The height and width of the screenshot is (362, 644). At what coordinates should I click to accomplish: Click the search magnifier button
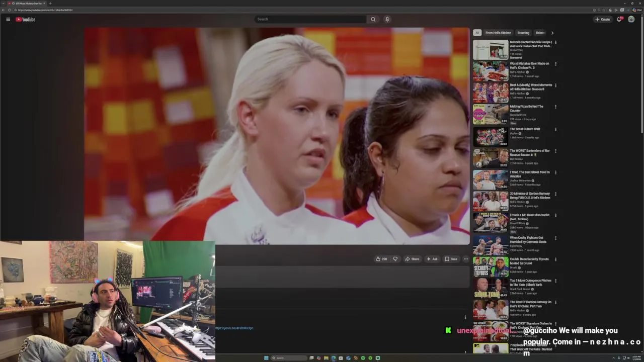(373, 19)
